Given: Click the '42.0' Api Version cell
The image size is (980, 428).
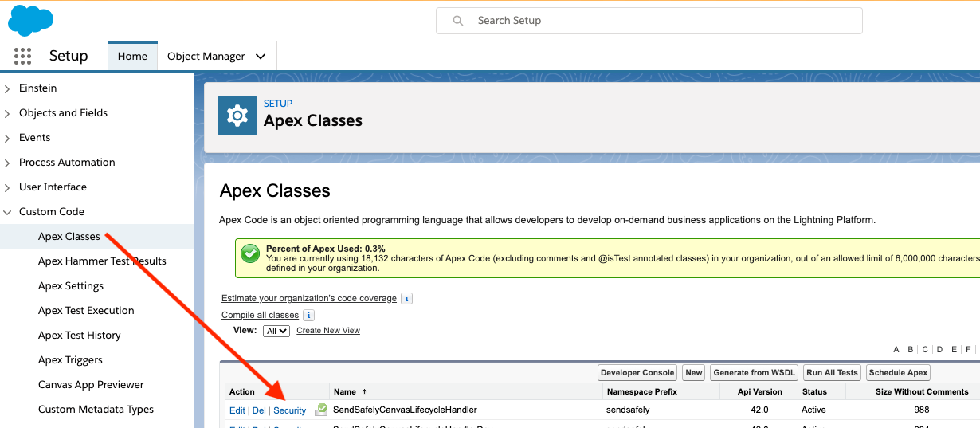Looking at the screenshot, I should 760,410.
